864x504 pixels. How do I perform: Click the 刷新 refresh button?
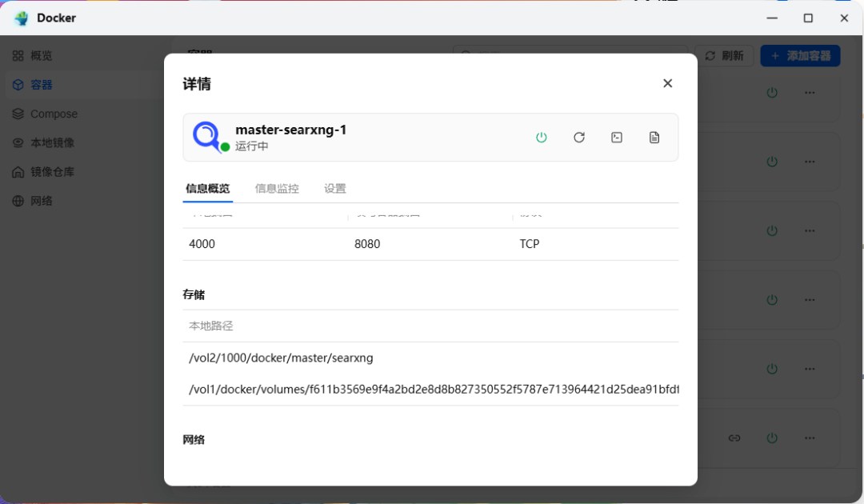[x=724, y=56]
